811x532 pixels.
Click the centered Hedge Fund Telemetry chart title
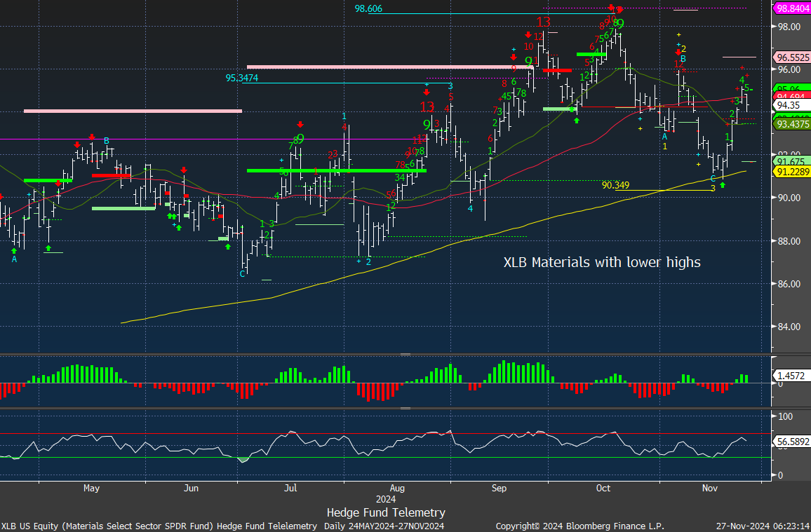(x=386, y=512)
